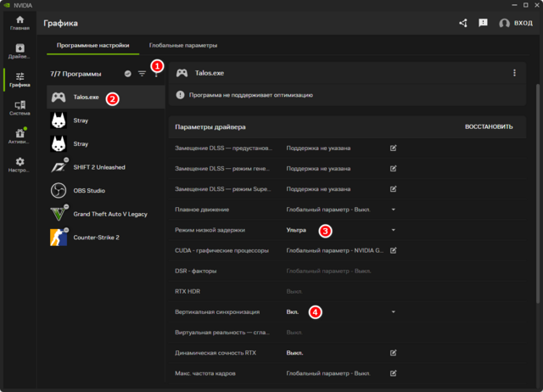The height and width of the screenshot is (392, 543).
Task: Click the user avatar icon
Action: (x=504, y=23)
